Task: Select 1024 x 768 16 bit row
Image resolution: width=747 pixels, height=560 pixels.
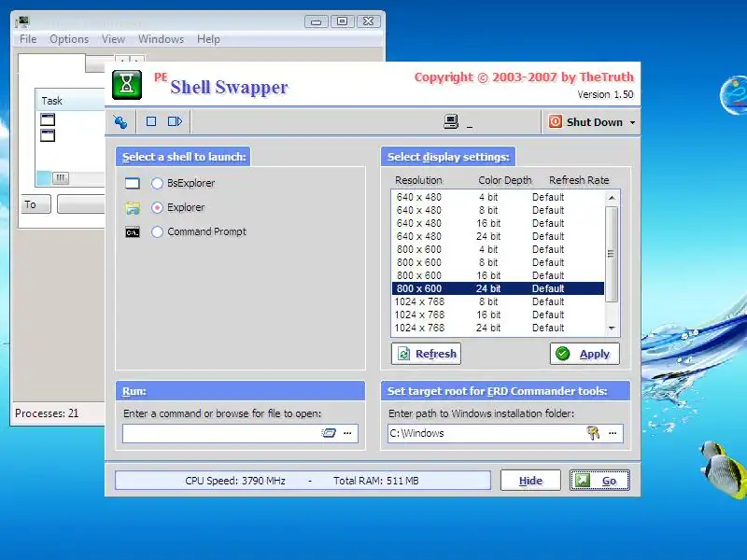Action: (498, 315)
